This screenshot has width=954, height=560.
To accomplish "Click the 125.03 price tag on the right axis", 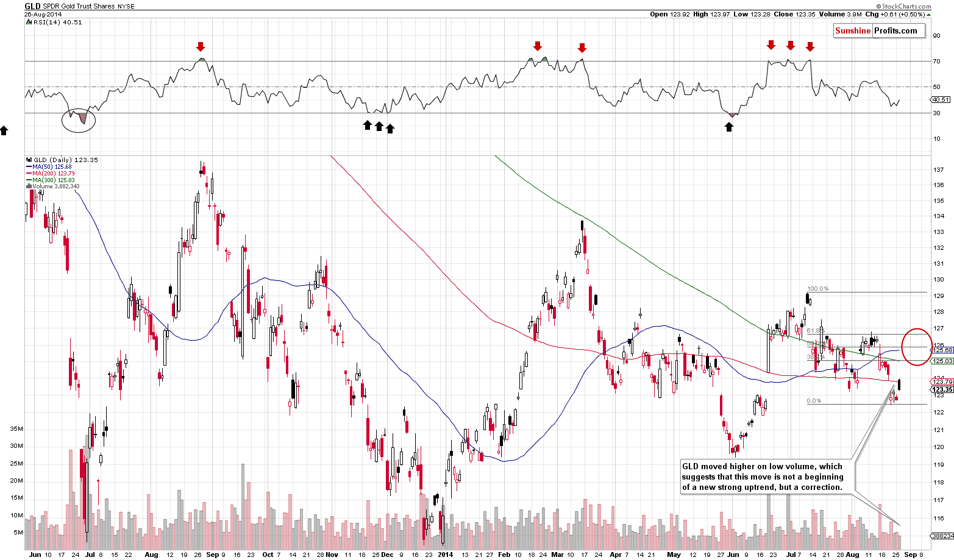I will click(x=942, y=361).
